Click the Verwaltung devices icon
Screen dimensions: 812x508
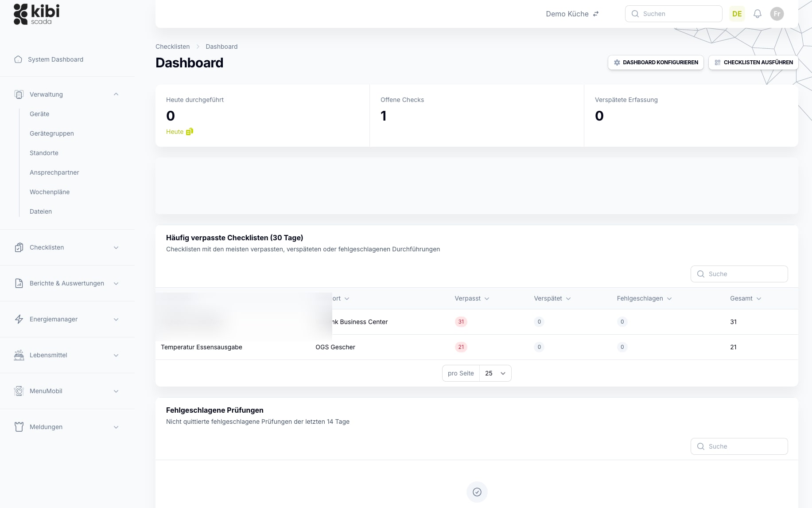pyautogui.click(x=19, y=94)
